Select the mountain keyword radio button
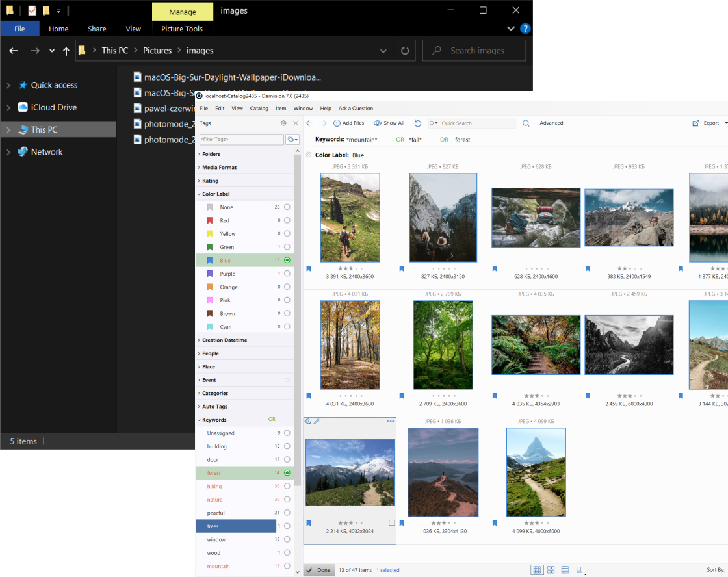This screenshot has width=728, height=577. coord(287,566)
